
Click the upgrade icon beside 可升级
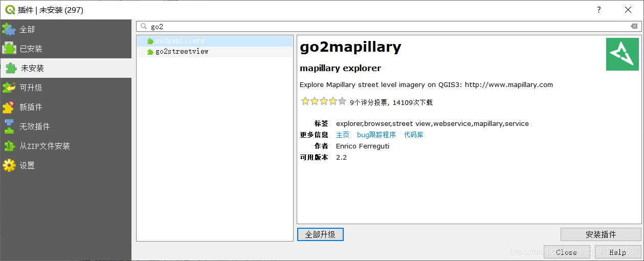click(9, 88)
